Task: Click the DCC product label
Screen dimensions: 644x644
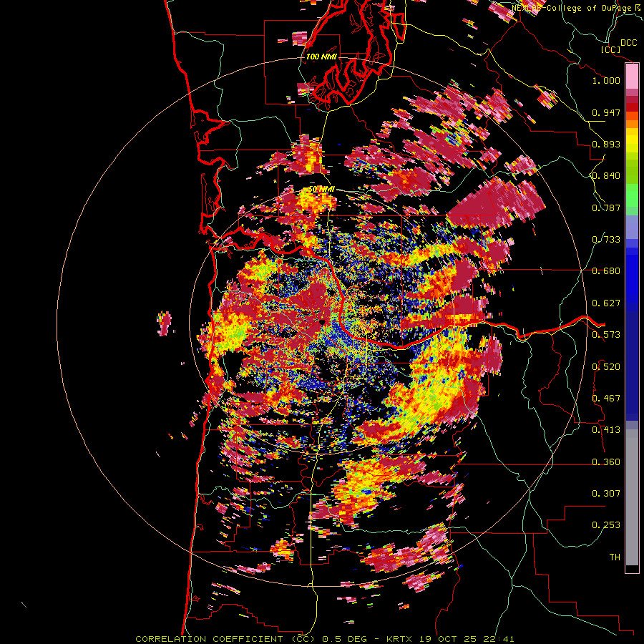Action: [628, 43]
